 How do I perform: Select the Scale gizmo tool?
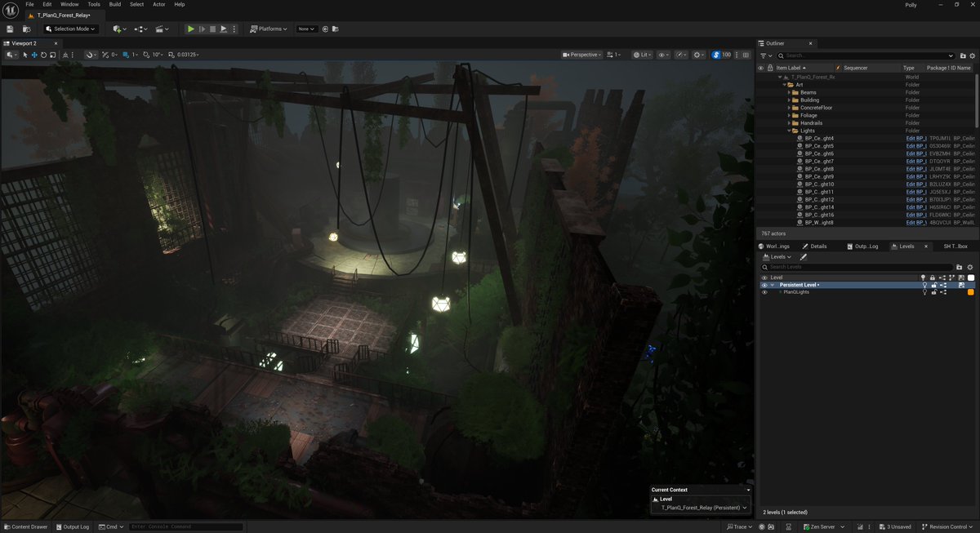(52, 55)
